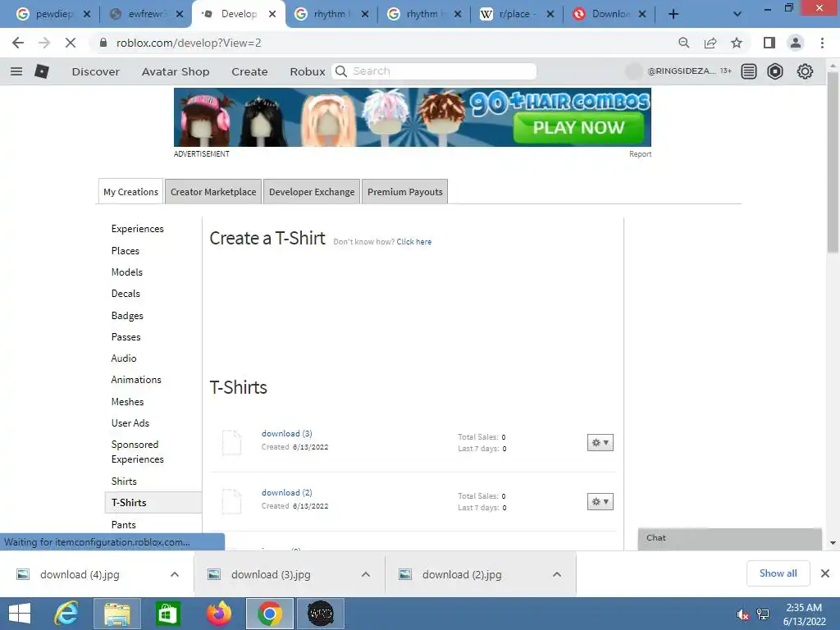Open Firefox from the taskbar
This screenshot has height=630, width=840.
coord(218,614)
